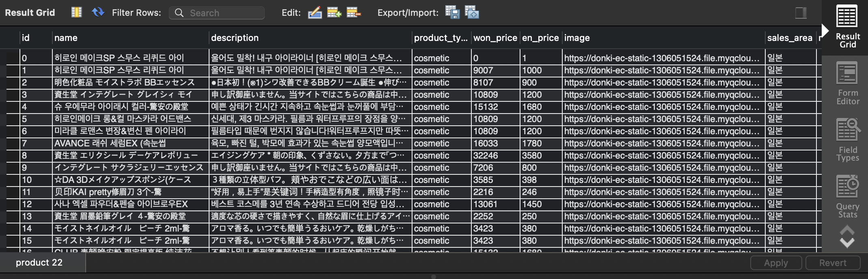Click the product_ty... column header
The height and width of the screenshot is (279, 868).
441,38
